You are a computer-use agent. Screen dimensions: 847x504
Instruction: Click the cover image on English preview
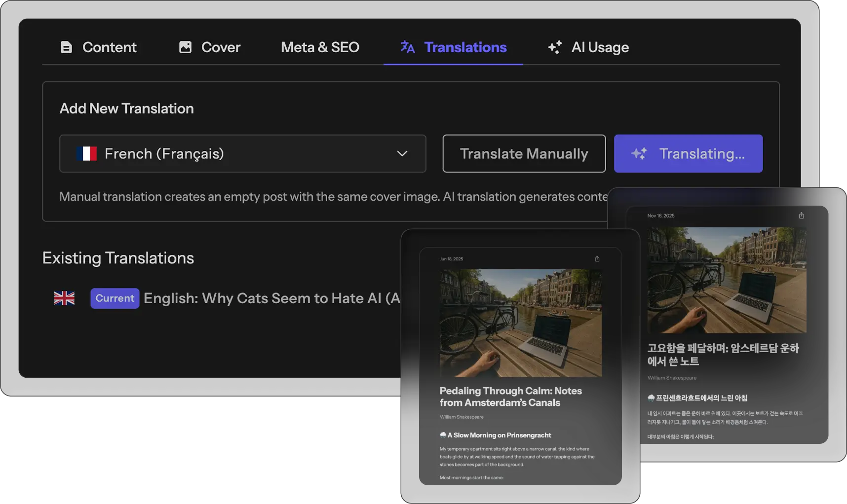(520, 323)
